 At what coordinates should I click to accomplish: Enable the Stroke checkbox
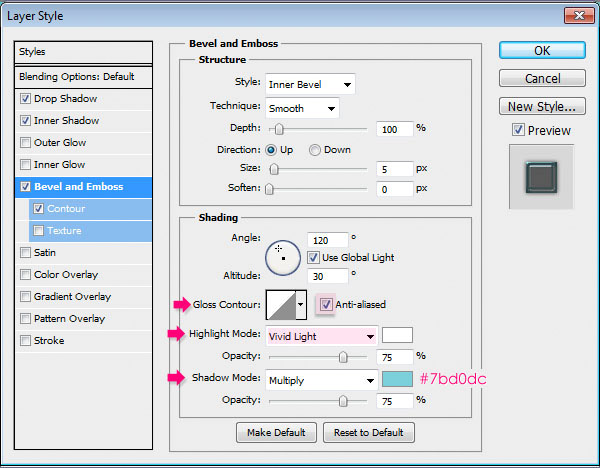pyautogui.click(x=25, y=341)
